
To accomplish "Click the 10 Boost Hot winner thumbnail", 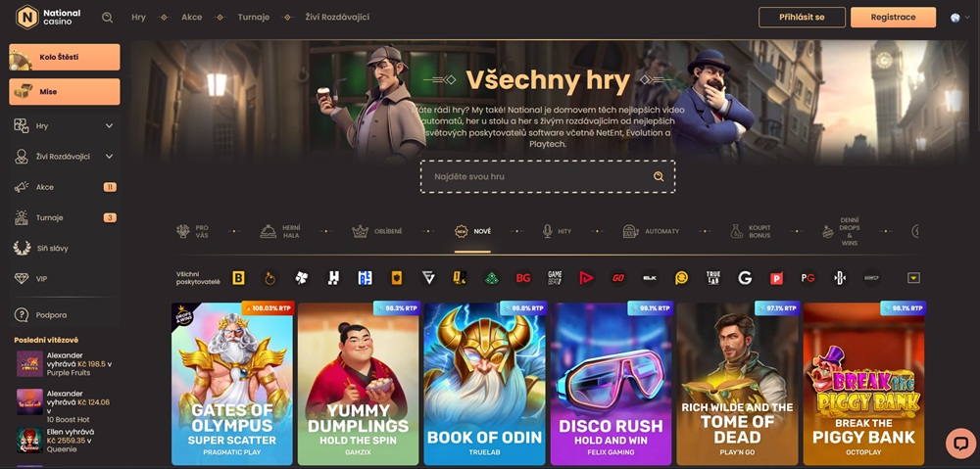I will coord(29,402).
